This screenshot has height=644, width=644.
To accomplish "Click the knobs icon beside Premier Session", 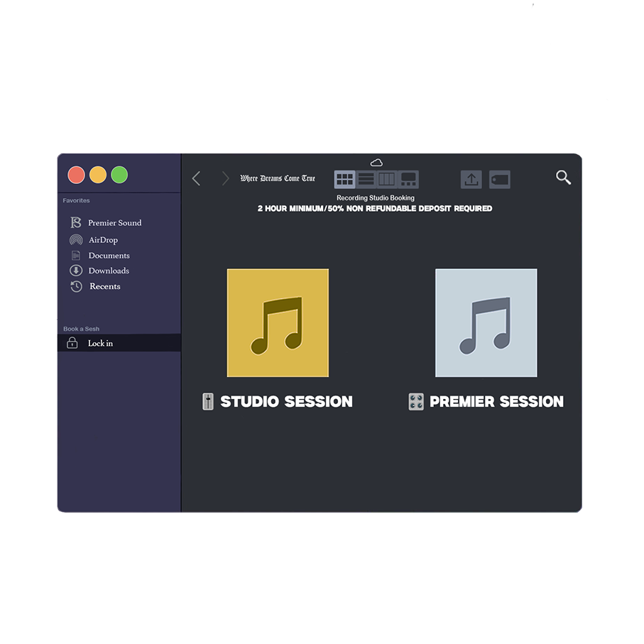I will point(416,401).
